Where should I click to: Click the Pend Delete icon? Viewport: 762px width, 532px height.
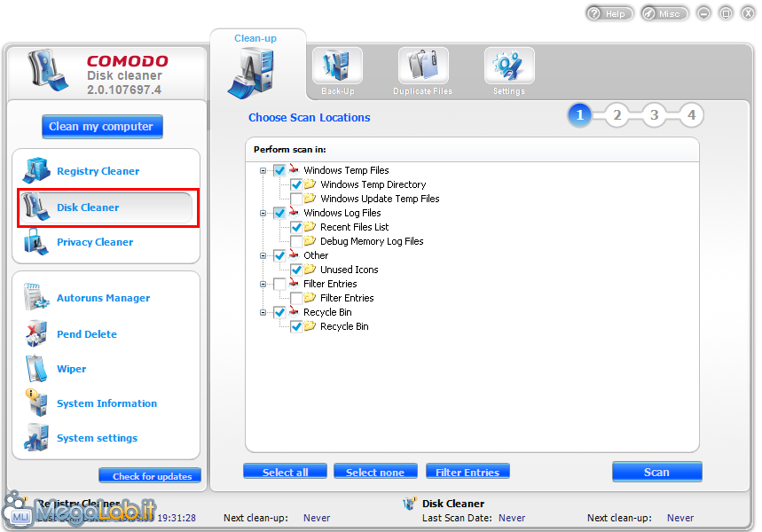point(36,334)
